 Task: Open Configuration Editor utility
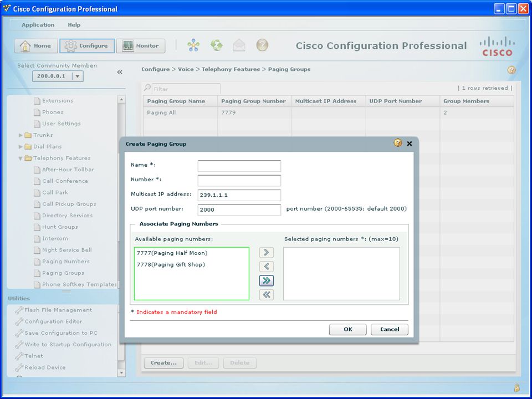49,321
